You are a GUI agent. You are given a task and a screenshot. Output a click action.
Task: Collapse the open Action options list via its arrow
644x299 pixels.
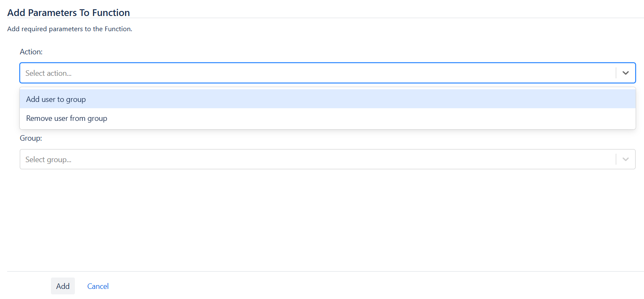pos(625,73)
